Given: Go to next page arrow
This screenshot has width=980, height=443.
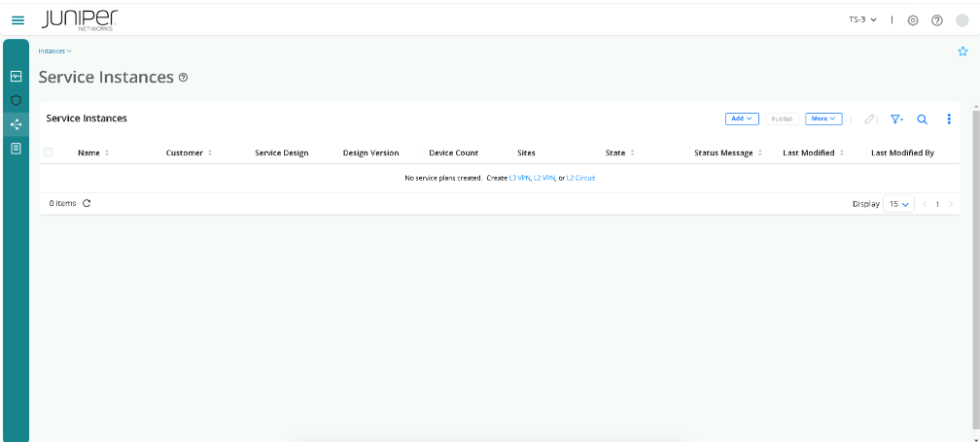Looking at the screenshot, I should coord(951,204).
